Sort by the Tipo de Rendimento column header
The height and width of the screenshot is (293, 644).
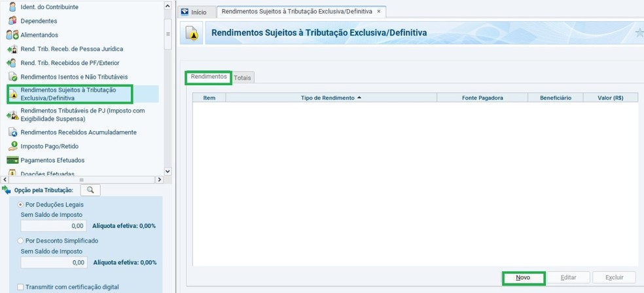pos(331,98)
